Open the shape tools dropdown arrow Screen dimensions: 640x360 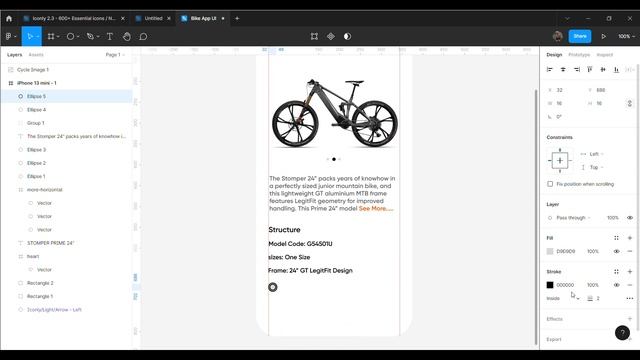78,37
